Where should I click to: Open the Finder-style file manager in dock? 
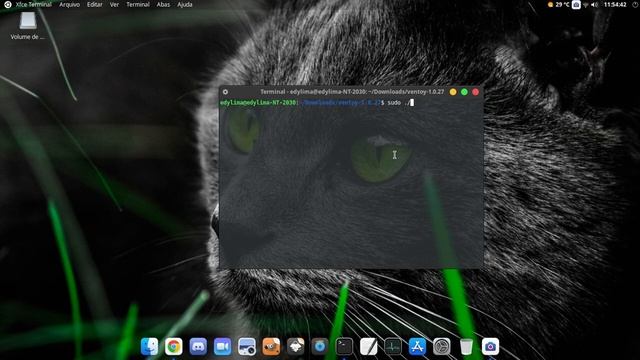pyautogui.click(x=149, y=347)
